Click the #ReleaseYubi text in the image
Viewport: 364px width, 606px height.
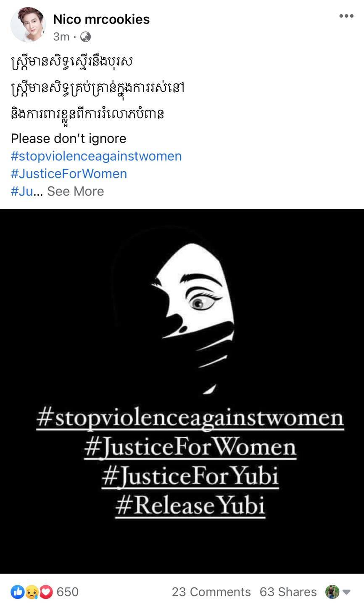(190, 505)
